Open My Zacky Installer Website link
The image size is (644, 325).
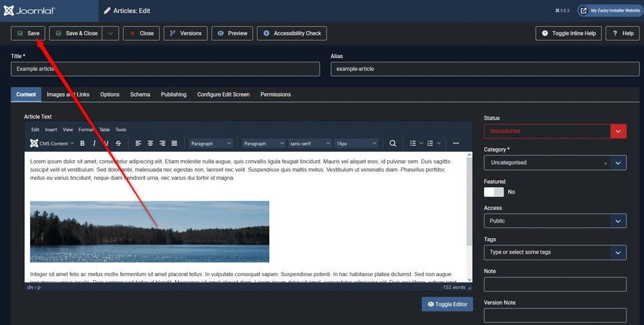tap(611, 11)
